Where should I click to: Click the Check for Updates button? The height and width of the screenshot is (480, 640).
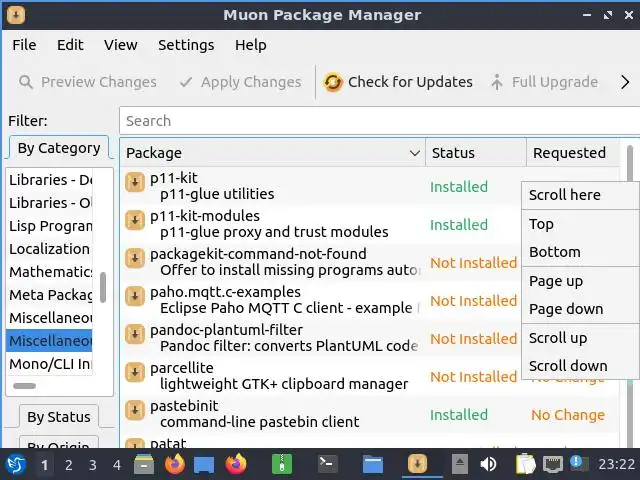398,82
